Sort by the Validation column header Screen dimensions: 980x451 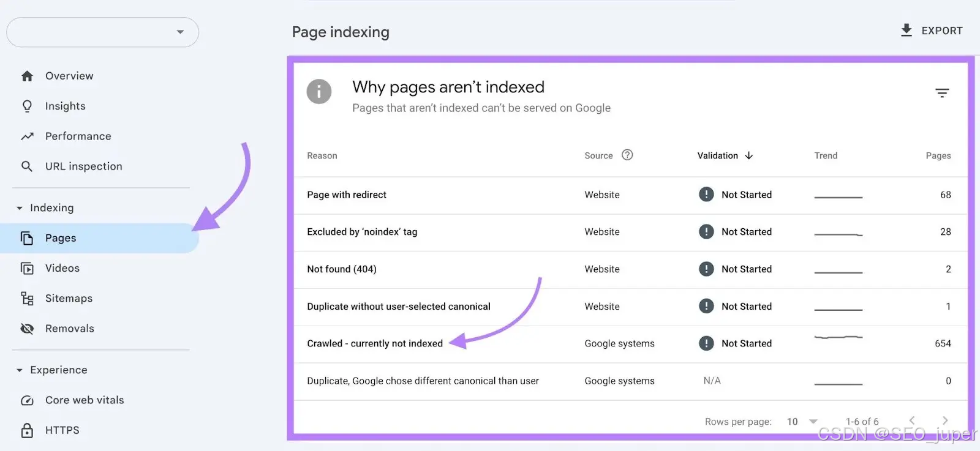(x=717, y=155)
